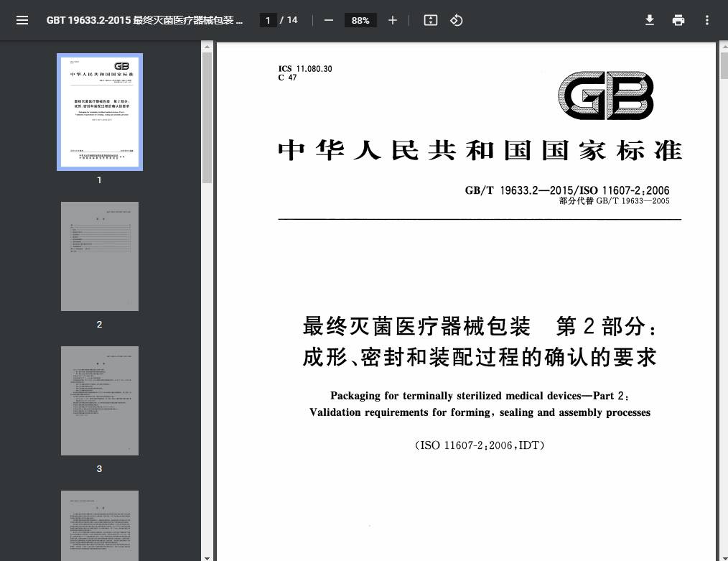
Task: Zoom out using the minus icon
Action: click(x=328, y=20)
